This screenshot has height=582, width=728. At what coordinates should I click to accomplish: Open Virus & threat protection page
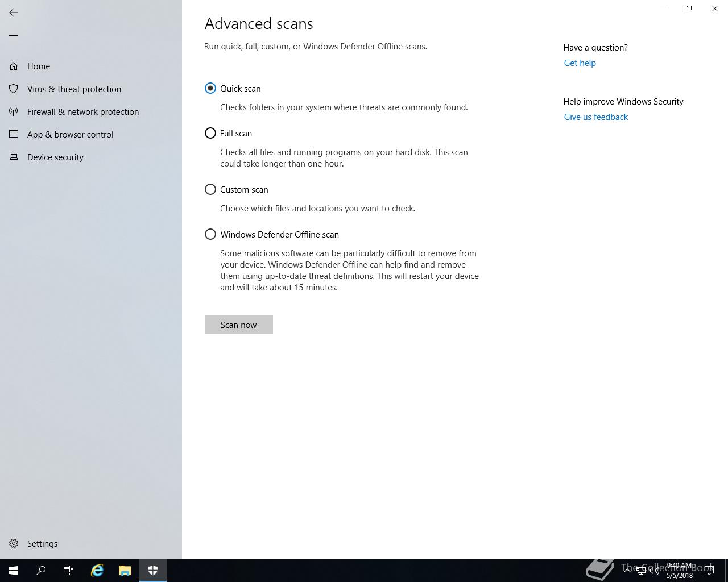[x=91, y=89]
